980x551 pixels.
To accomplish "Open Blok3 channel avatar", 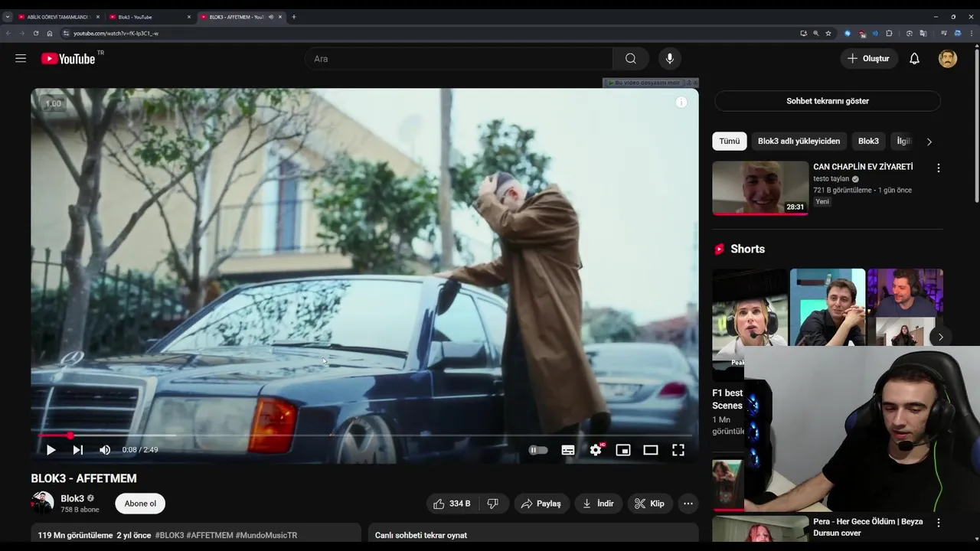I will (42, 503).
